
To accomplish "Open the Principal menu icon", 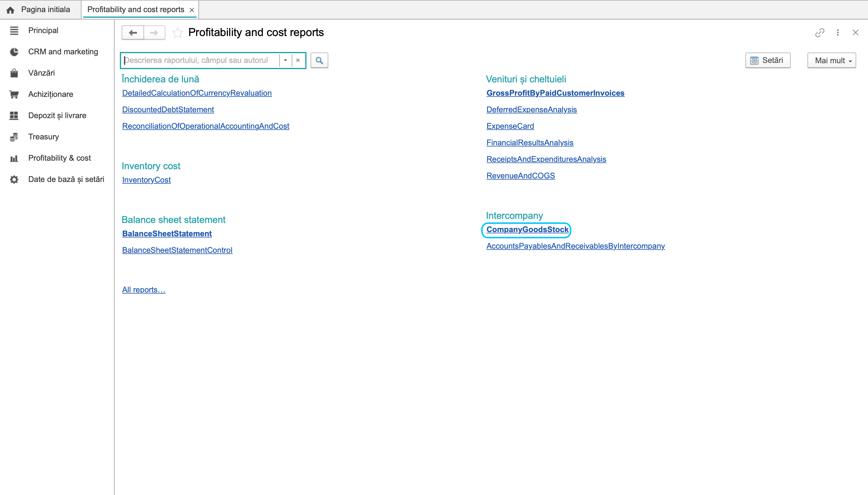I will point(14,31).
